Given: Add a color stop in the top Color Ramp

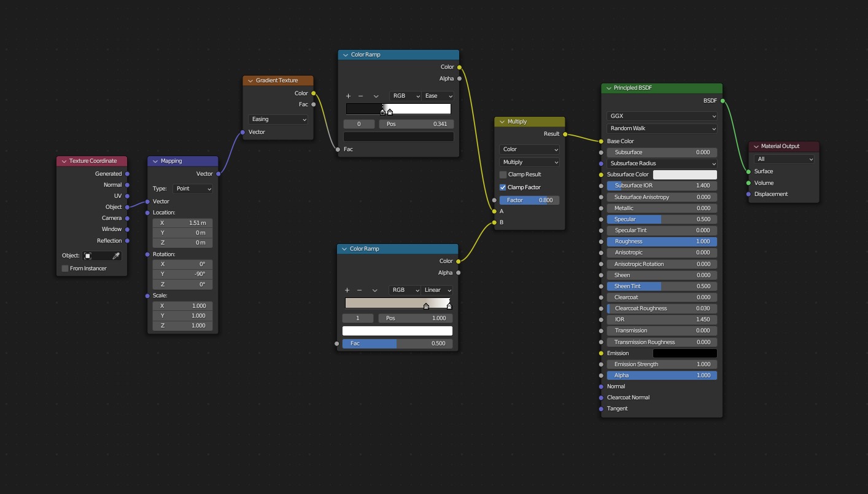Looking at the screenshot, I should click(349, 96).
